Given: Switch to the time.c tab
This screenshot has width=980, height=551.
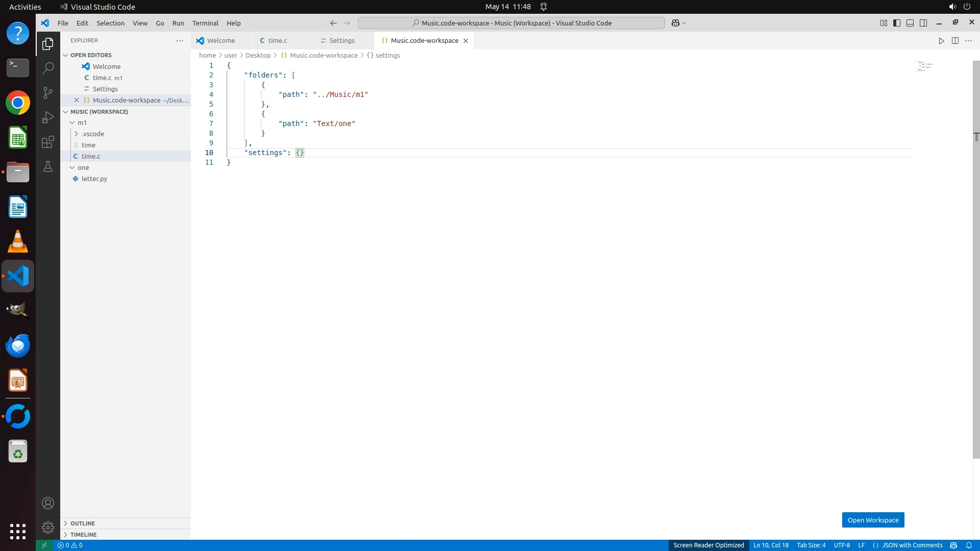Looking at the screenshot, I should click(x=277, y=41).
